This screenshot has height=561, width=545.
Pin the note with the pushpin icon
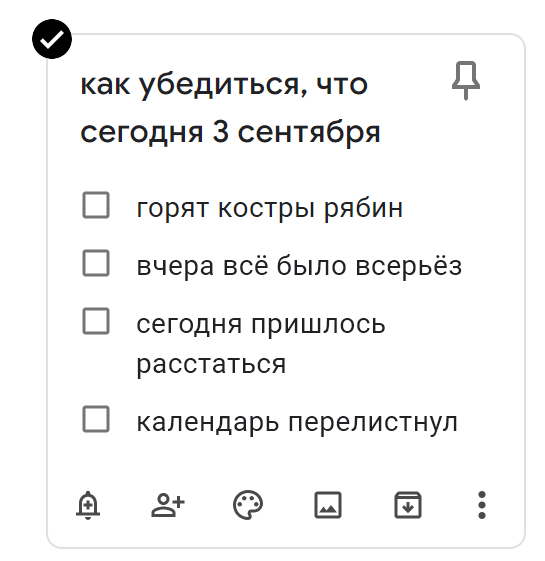tap(466, 81)
